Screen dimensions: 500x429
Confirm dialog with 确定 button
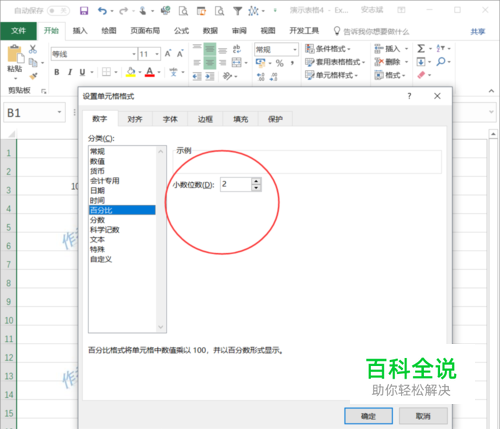[x=368, y=416]
